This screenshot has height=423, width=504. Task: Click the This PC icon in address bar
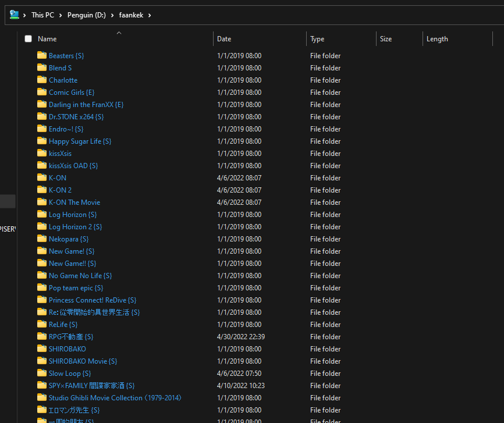click(x=15, y=15)
